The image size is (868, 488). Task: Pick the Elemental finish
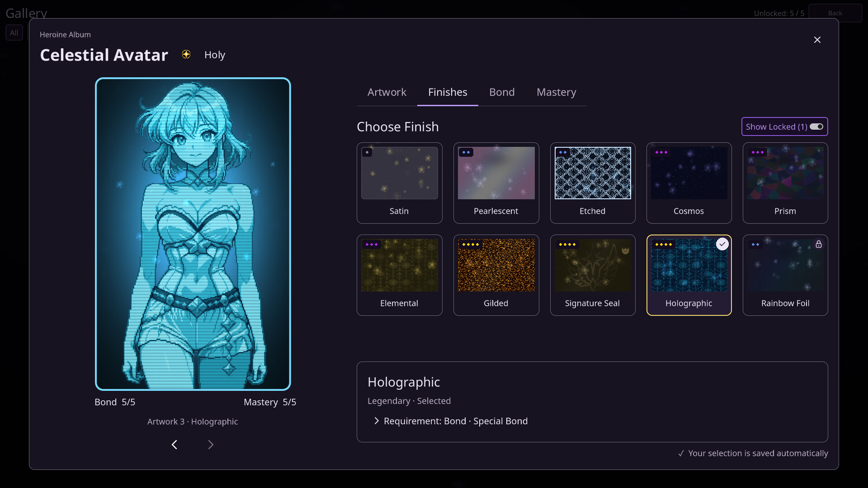click(399, 275)
